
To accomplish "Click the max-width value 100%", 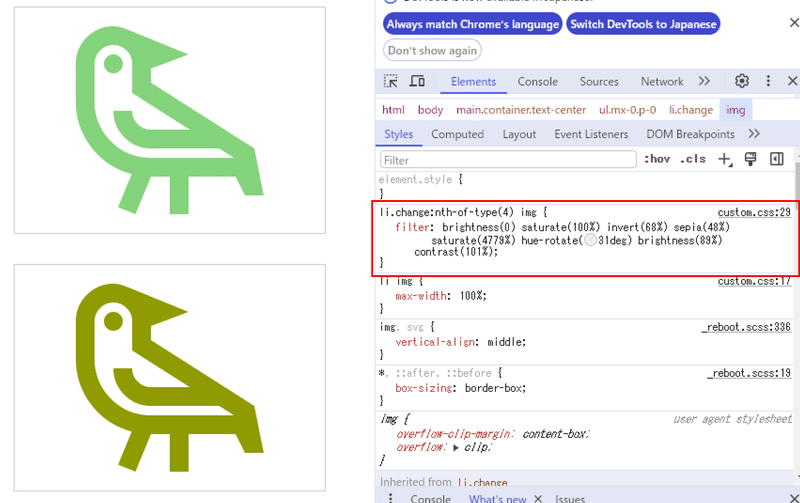I will 471,296.
